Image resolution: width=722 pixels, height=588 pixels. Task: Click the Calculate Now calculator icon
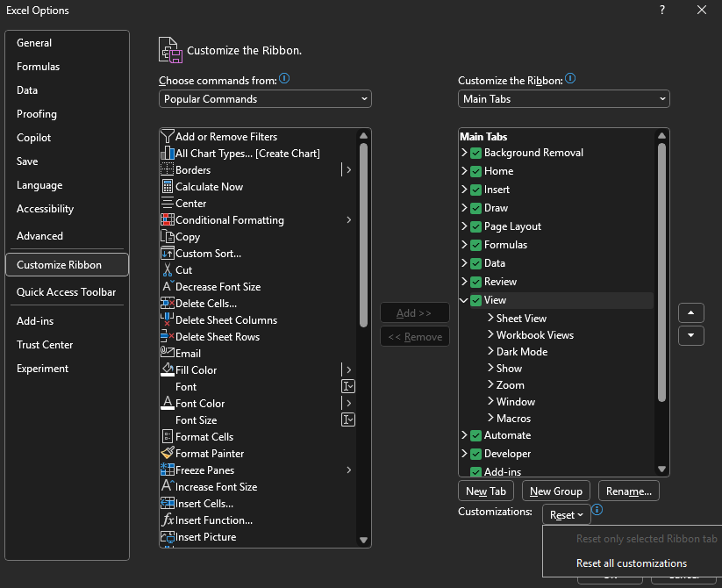168,187
